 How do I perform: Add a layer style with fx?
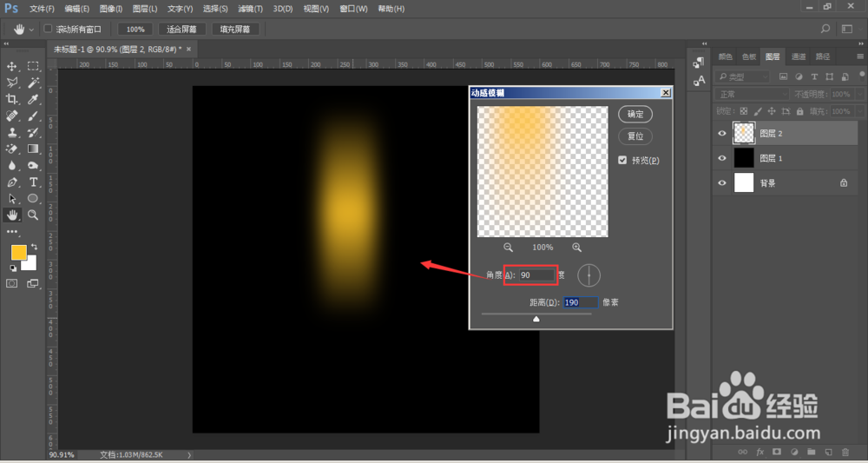click(x=760, y=453)
